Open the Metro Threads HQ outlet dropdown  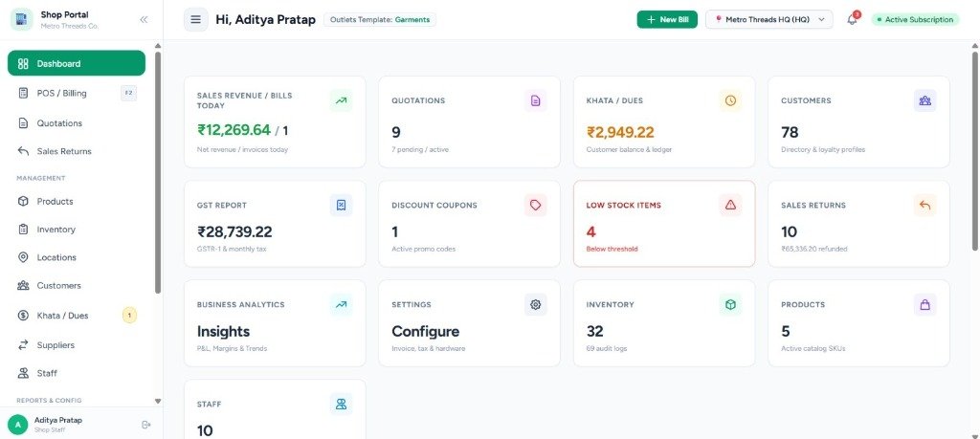click(x=768, y=19)
